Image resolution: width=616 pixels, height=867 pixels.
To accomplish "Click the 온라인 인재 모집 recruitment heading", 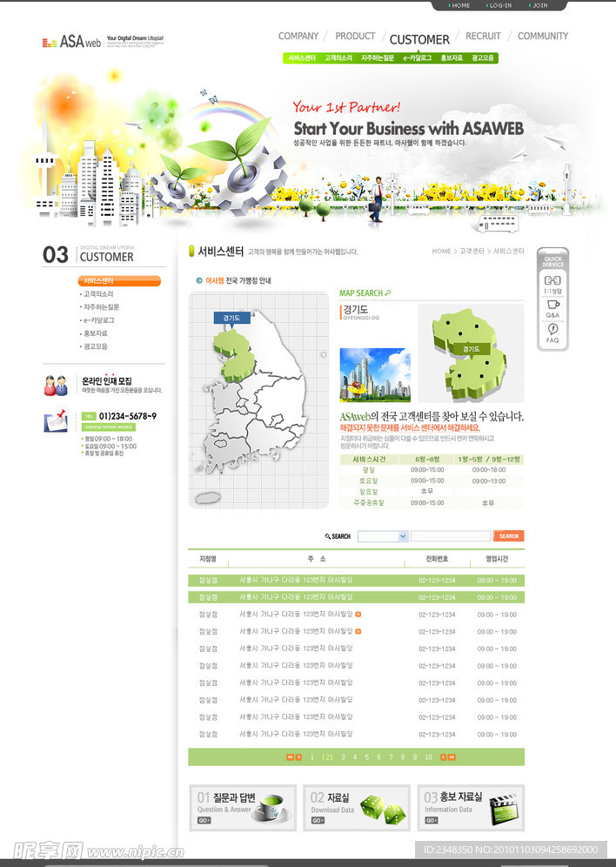I will [107, 381].
